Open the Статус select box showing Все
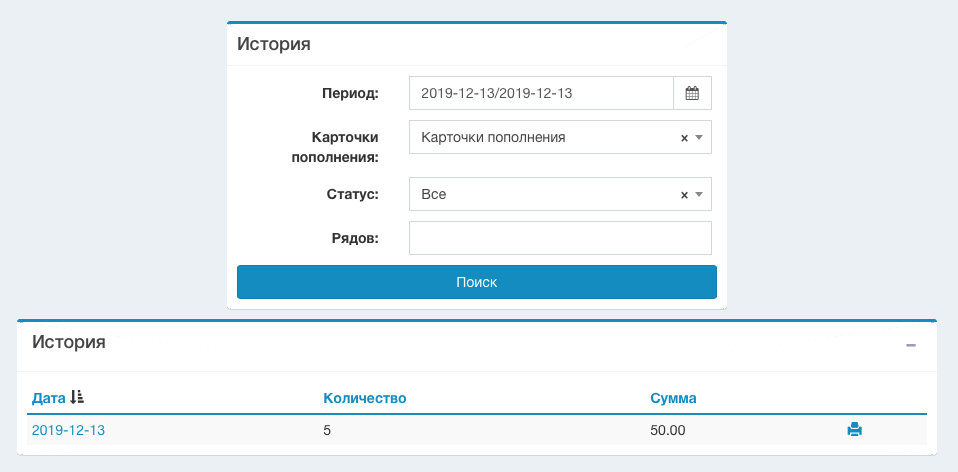 point(540,195)
